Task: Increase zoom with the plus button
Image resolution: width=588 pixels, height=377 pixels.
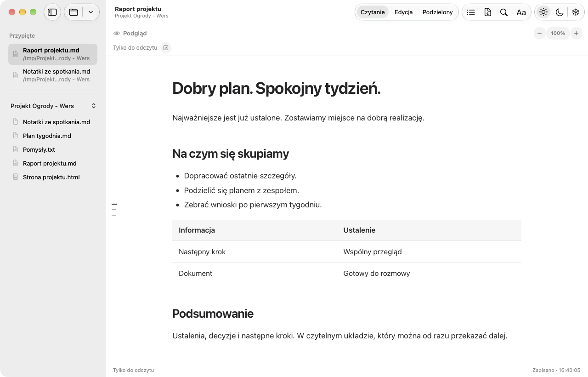Action: pyautogui.click(x=576, y=33)
